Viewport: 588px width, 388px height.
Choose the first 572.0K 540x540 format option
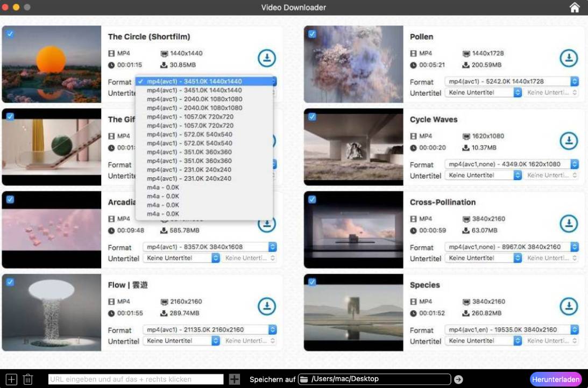[x=189, y=134]
